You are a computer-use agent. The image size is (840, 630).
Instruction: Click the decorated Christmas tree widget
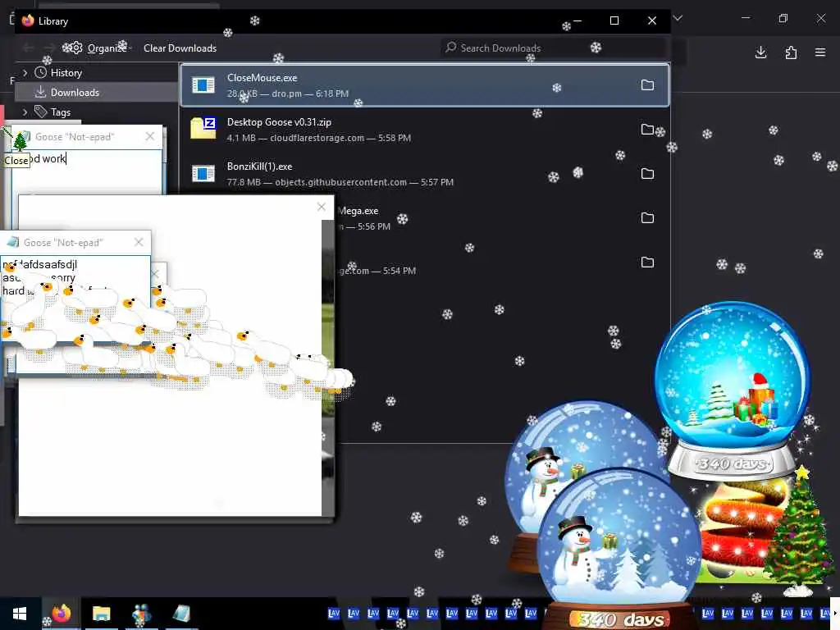pos(799,531)
